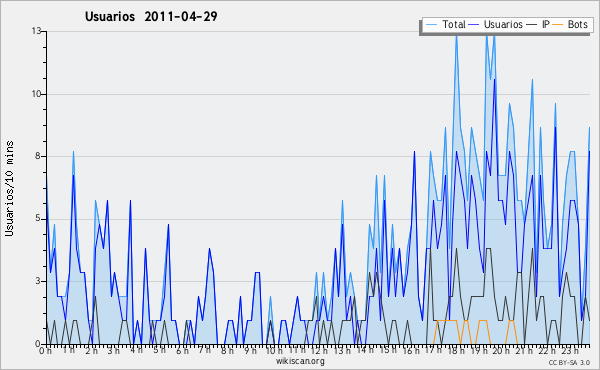Click the x-axis label '5 h'
This screenshot has height=370, width=600.
click(x=159, y=350)
